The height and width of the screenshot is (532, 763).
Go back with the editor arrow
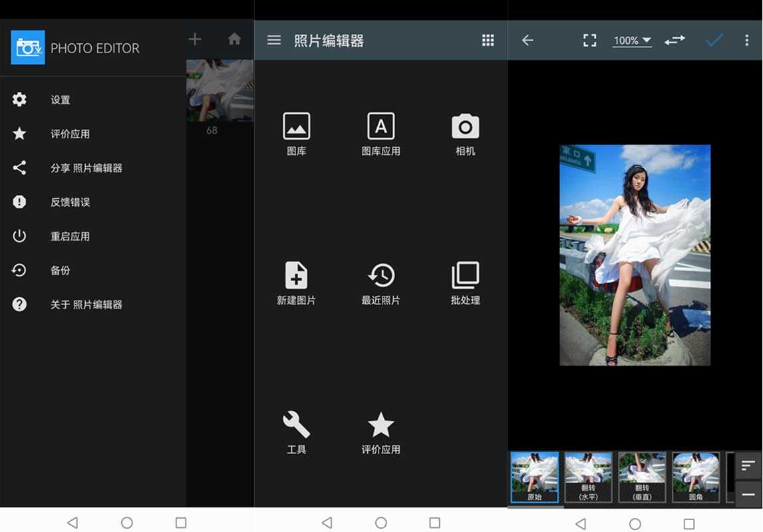pos(528,40)
